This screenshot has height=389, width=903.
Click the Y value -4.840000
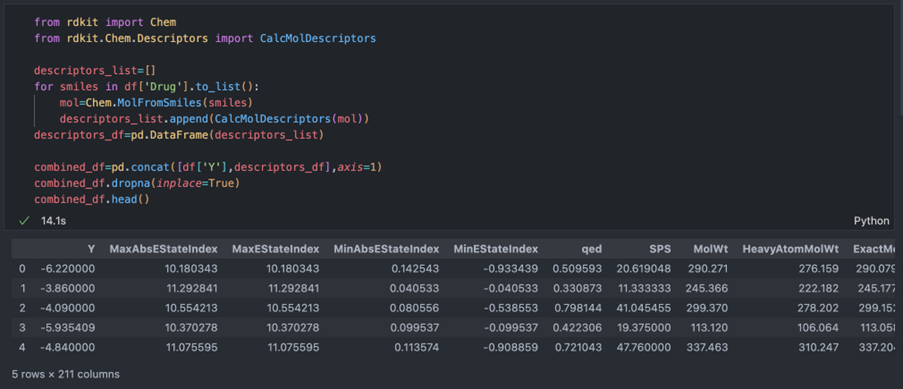click(x=68, y=348)
